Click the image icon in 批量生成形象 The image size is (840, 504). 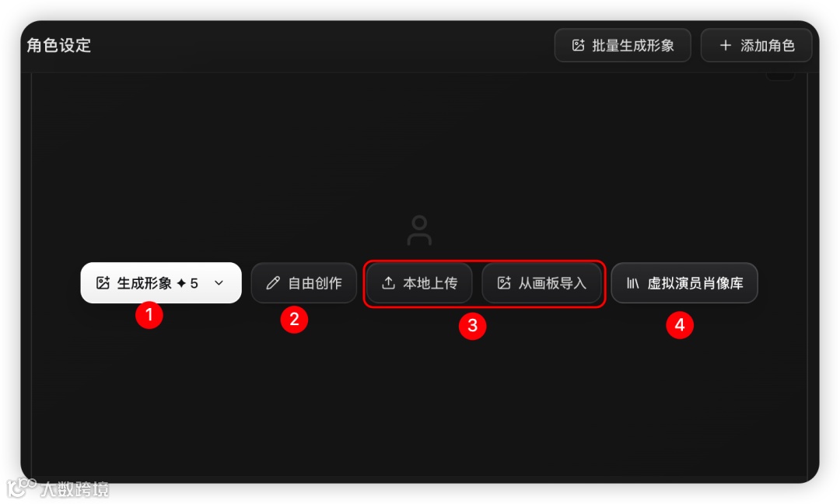point(578,46)
